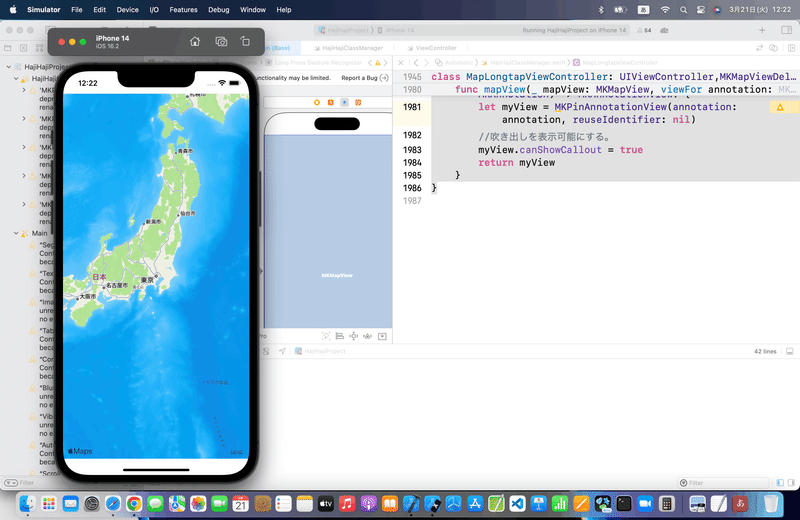Select HajiHajiClassManager.swift in jump bar
Screen dimensions: 800x520
[x=523, y=62]
